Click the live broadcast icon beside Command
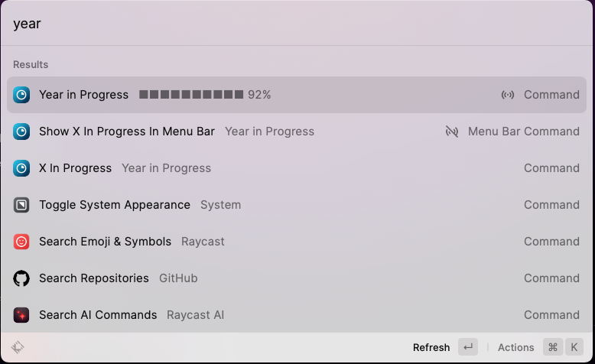Viewport: 595px width, 364px height. click(x=508, y=95)
